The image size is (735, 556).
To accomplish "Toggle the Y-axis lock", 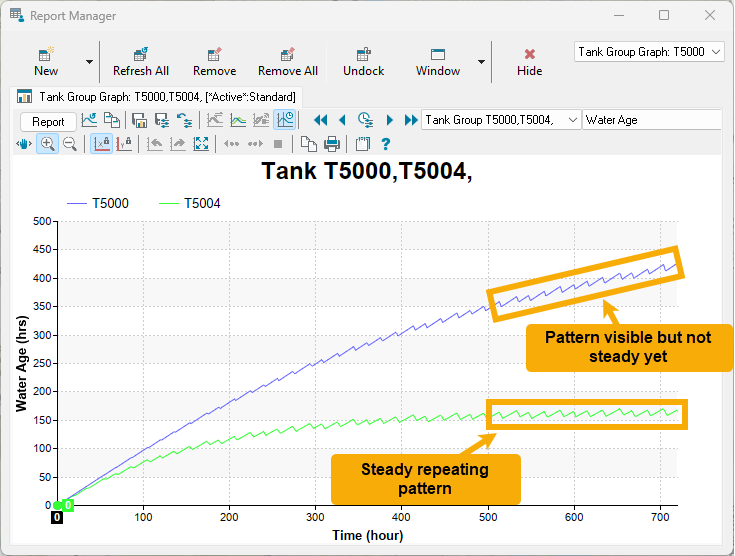I will (x=124, y=144).
